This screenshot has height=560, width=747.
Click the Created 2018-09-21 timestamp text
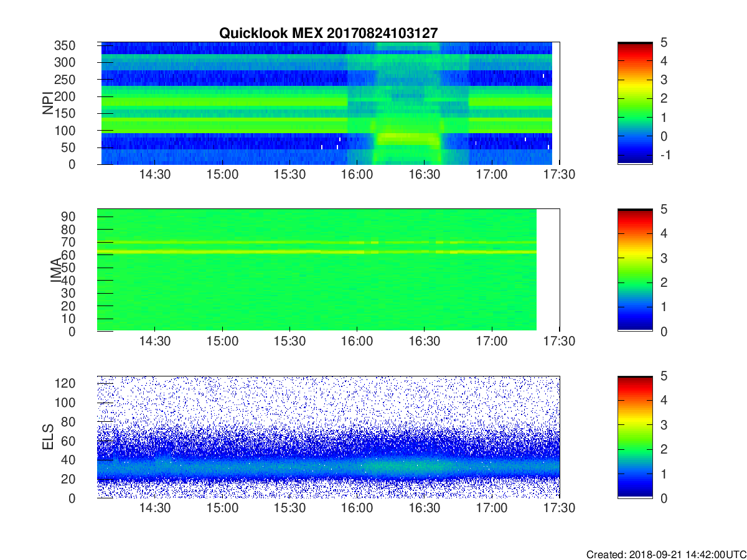665,554
